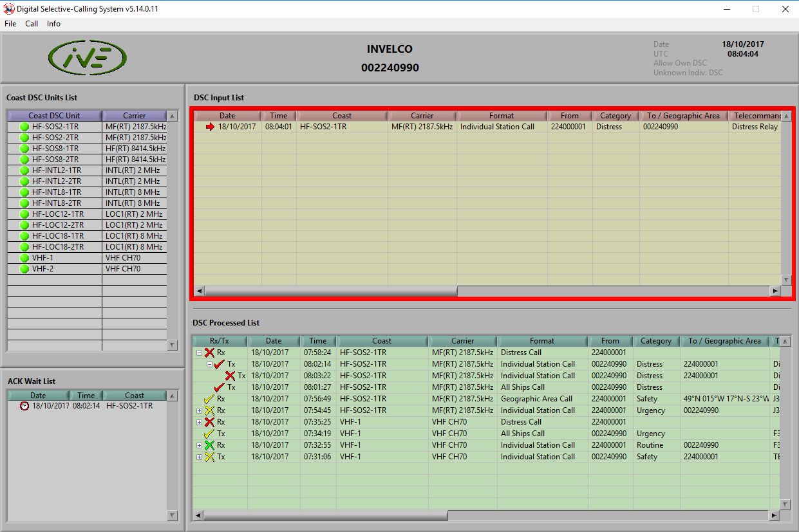
Task: Click the green status LED for HF-LOC12-1TR
Action: [24, 214]
